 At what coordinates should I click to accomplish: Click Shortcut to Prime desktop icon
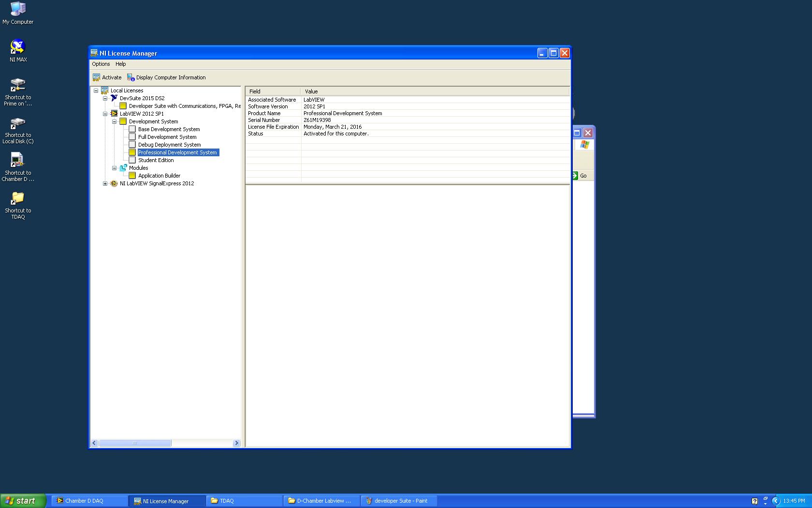pyautogui.click(x=18, y=85)
